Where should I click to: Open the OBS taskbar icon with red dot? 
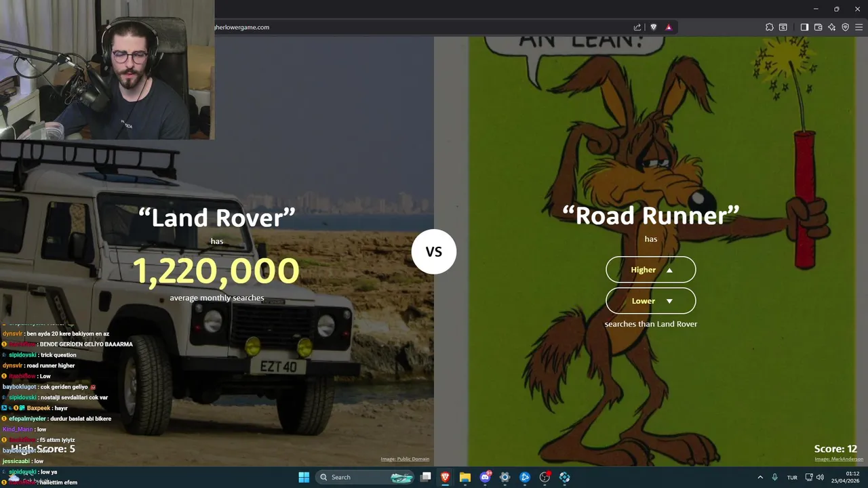click(x=545, y=477)
